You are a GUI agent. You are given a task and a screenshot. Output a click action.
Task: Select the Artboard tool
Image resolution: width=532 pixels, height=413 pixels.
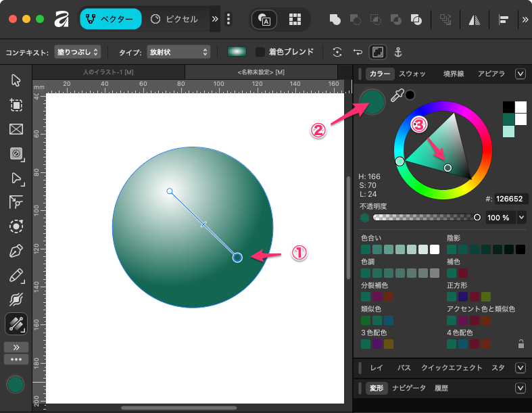point(16,105)
